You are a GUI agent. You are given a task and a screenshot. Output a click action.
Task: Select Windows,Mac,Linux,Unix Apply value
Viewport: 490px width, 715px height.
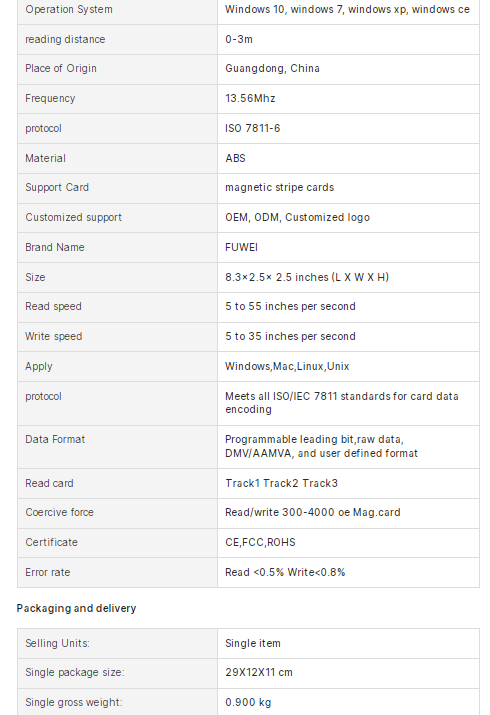(x=287, y=367)
